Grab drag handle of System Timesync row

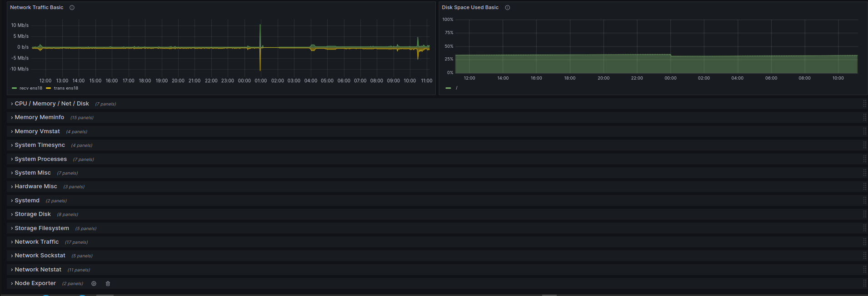pos(864,145)
